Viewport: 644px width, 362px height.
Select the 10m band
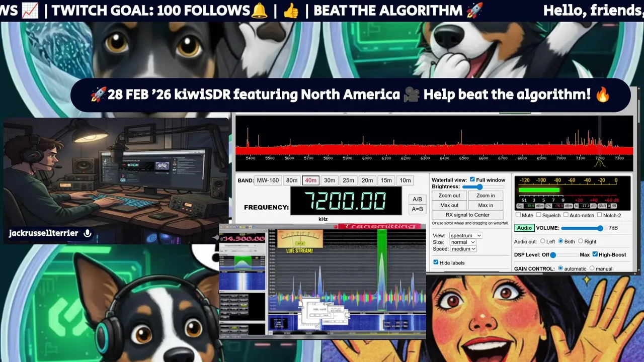(405, 180)
